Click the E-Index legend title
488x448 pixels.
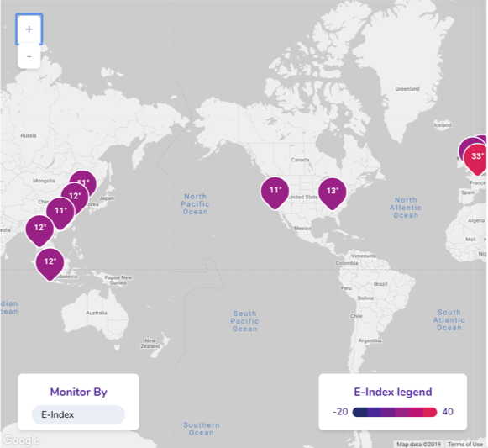393,392
